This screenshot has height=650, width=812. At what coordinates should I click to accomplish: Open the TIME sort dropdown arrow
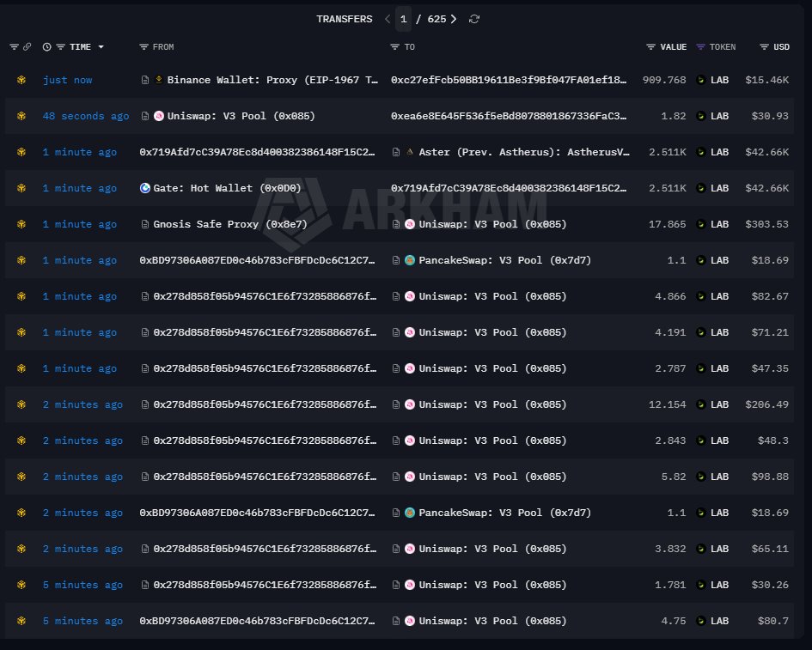click(101, 47)
